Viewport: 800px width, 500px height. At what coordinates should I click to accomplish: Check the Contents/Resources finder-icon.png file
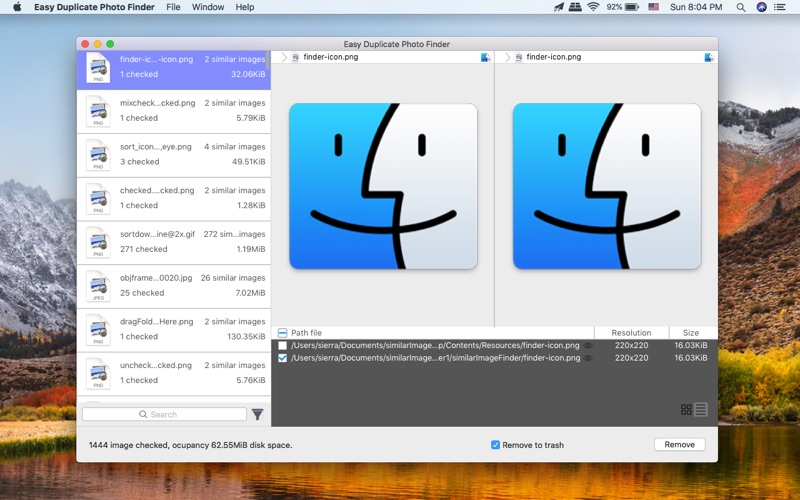click(x=283, y=346)
